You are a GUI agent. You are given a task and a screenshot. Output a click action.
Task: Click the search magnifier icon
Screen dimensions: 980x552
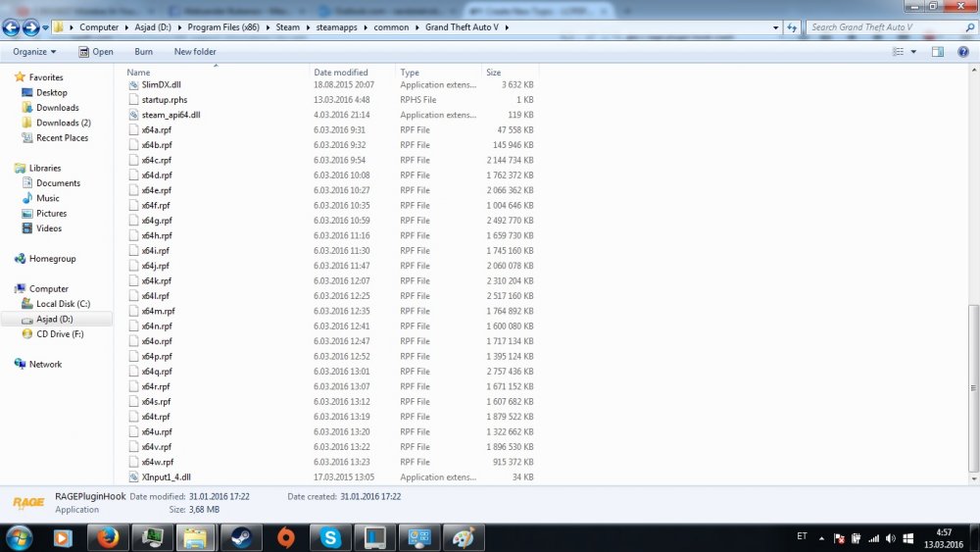[x=969, y=27]
